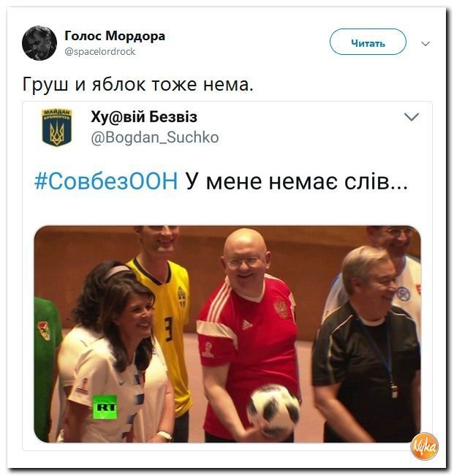
Task: Click the green RT logo on video
Action: pos(105,407)
